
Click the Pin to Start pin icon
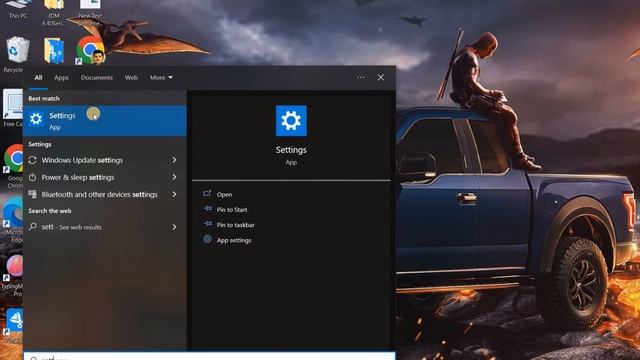click(x=208, y=209)
